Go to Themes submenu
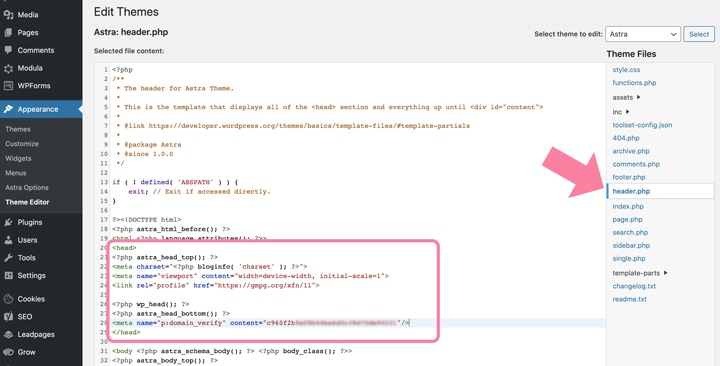The image size is (720, 366). pyautogui.click(x=18, y=130)
